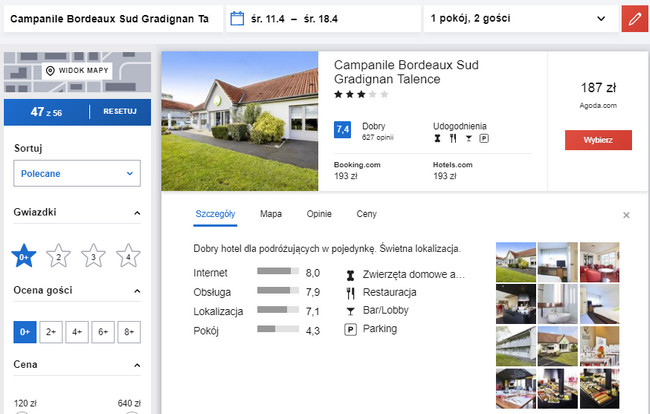Click the 627 opinii review count
Screen dimensions: 650x414
(378, 137)
